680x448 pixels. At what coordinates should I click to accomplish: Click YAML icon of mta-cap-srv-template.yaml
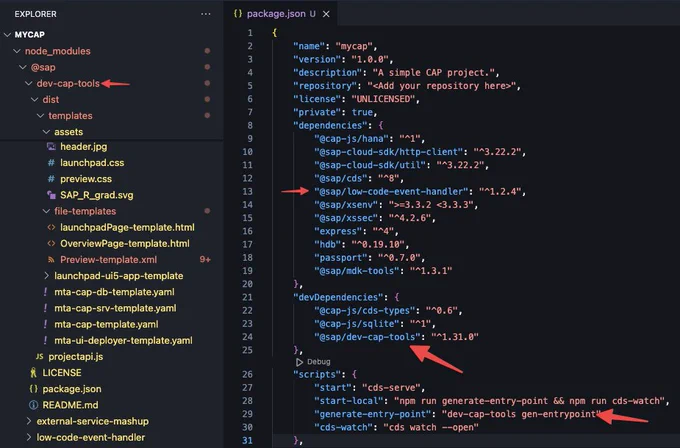[x=46, y=308]
